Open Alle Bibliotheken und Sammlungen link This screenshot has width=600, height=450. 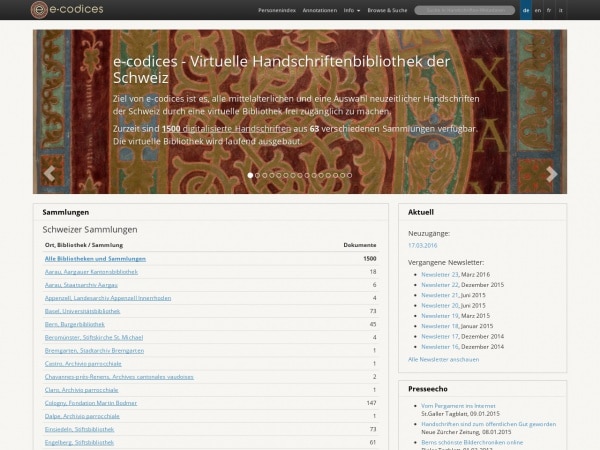tap(95, 259)
